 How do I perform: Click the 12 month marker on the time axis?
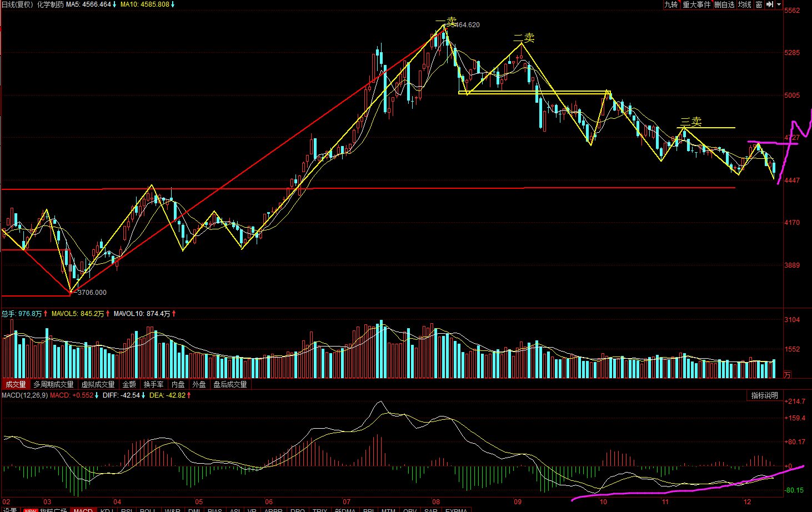click(x=747, y=502)
